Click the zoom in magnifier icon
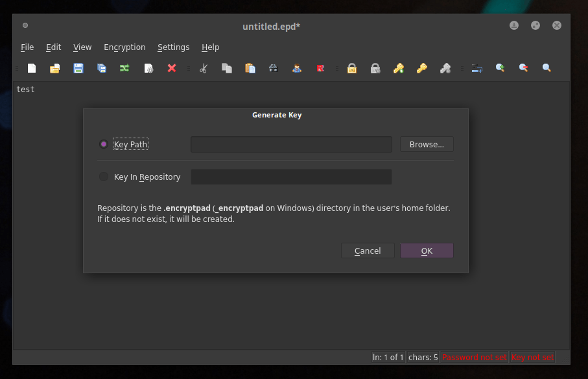This screenshot has width=588, height=379. pyautogui.click(x=500, y=68)
